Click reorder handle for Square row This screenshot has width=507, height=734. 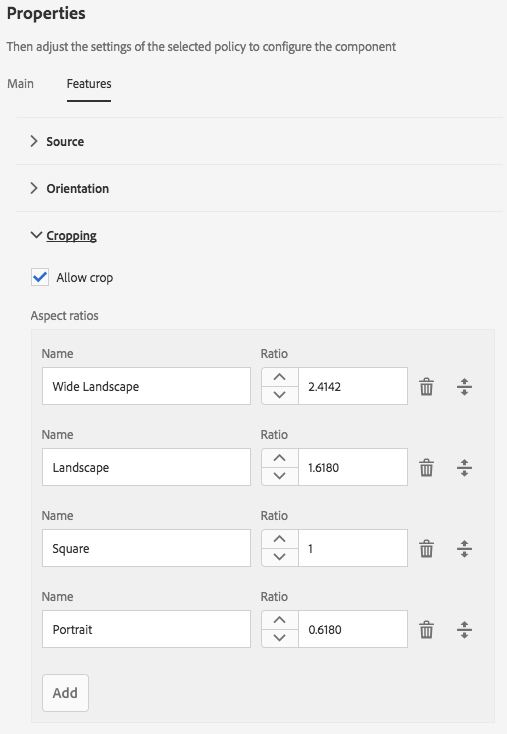464,549
